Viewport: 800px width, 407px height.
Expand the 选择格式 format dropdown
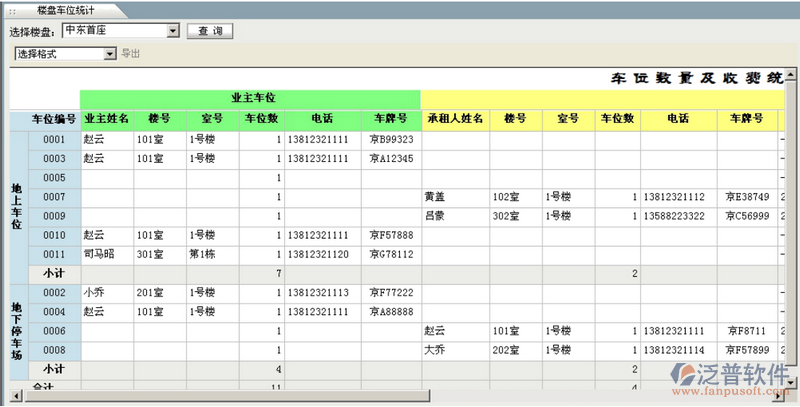pyautogui.click(x=110, y=54)
